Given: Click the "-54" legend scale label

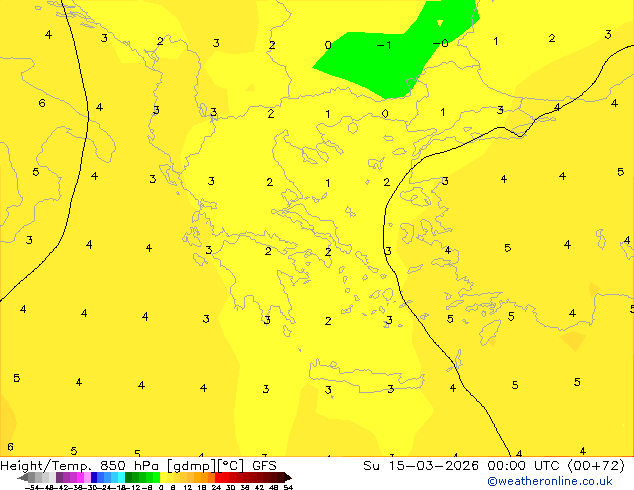Looking at the screenshot, I should pos(32,487).
